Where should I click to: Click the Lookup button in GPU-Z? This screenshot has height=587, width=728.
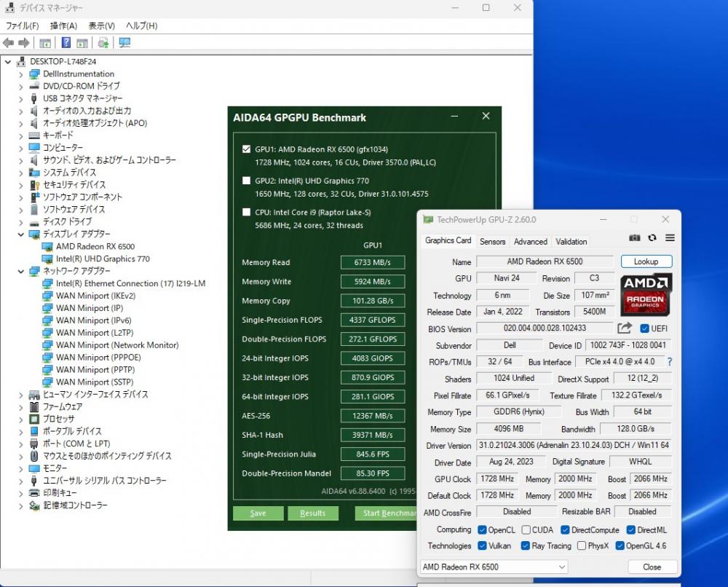[646, 261]
